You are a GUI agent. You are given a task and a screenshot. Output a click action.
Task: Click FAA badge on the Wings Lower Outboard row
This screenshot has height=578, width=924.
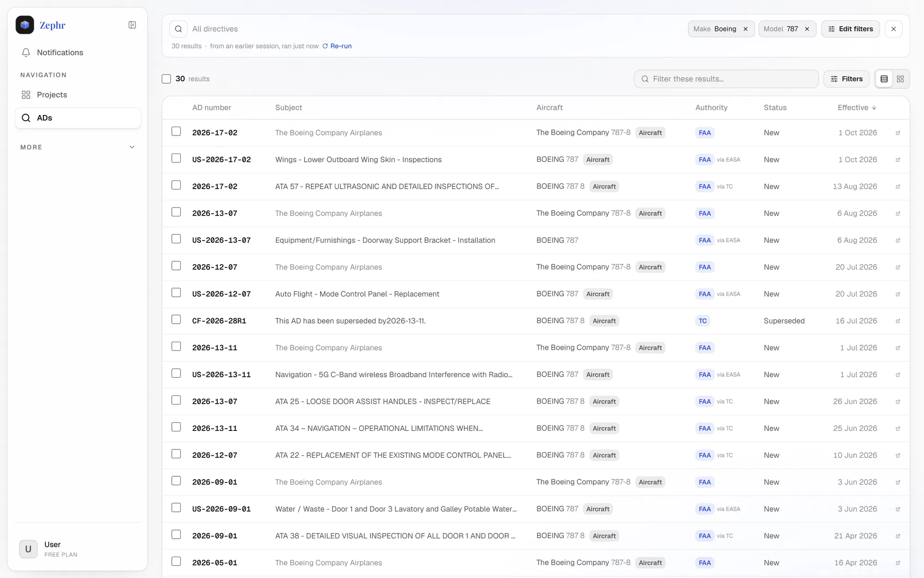705,160
